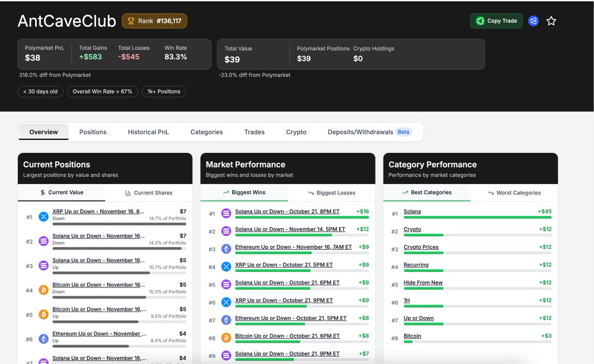Click the Rank #136,117 badge
594x364 pixels.
pos(154,21)
